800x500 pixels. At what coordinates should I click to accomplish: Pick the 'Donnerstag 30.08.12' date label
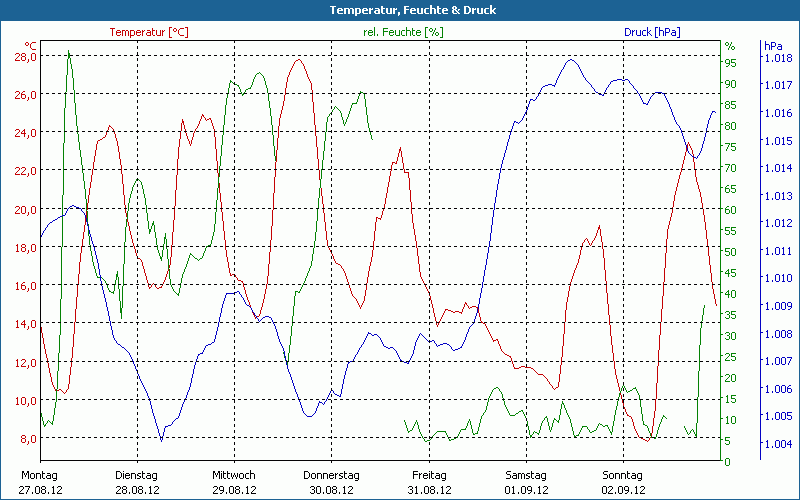tap(331, 483)
